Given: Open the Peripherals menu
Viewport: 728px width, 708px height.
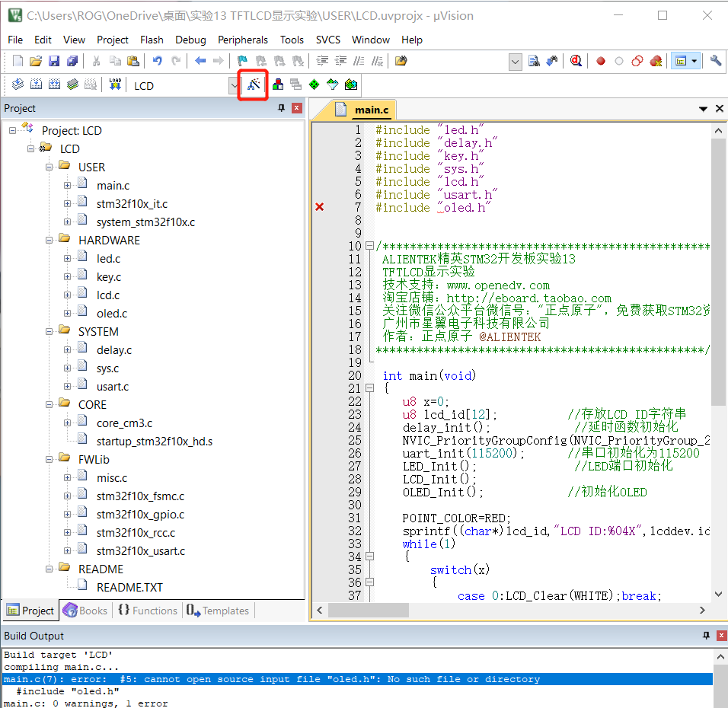Looking at the screenshot, I should [243, 40].
